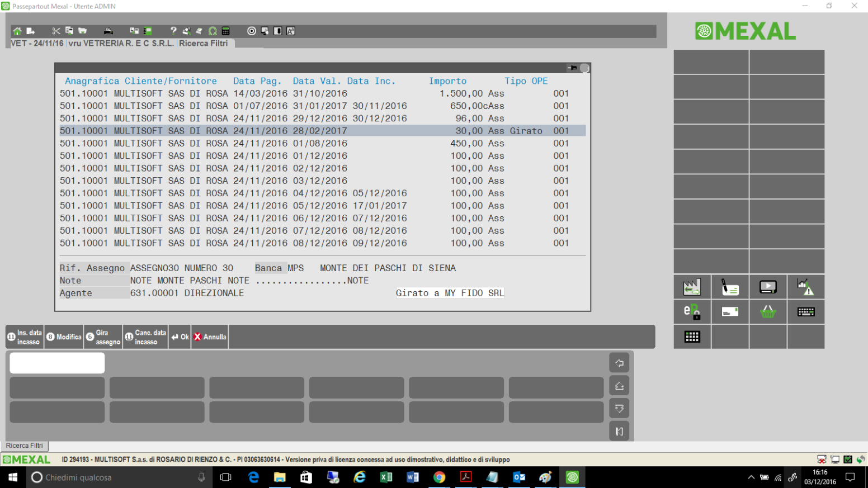The width and height of the screenshot is (868, 488).
Task: Select the Ricerca Filtri bottom tab
Action: [25, 446]
